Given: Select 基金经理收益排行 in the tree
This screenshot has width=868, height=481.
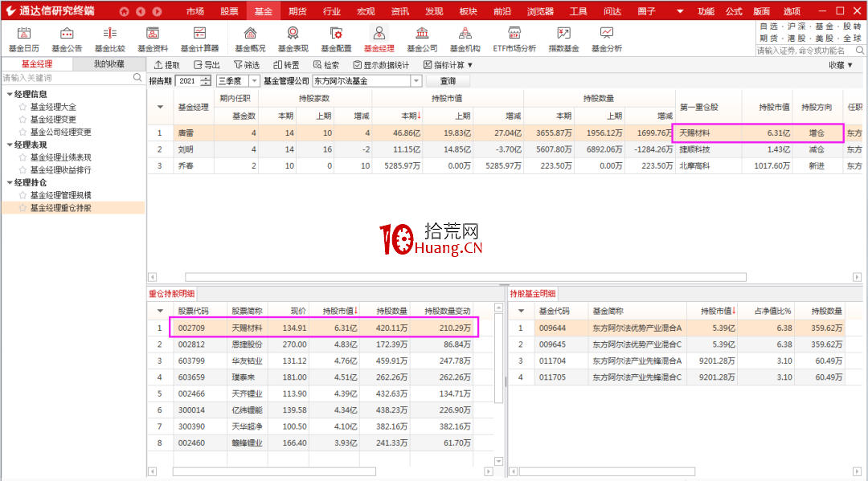Looking at the screenshot, I should (x=60, y=170).
